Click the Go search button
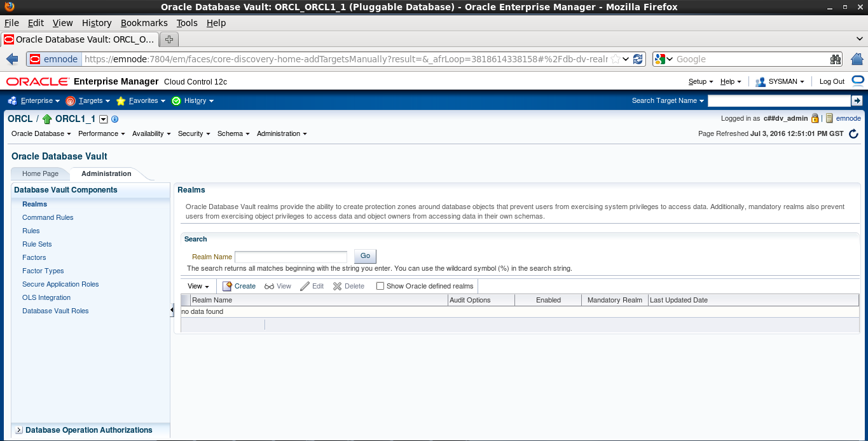This screenshot has height=441, width=868. (365, 256)
